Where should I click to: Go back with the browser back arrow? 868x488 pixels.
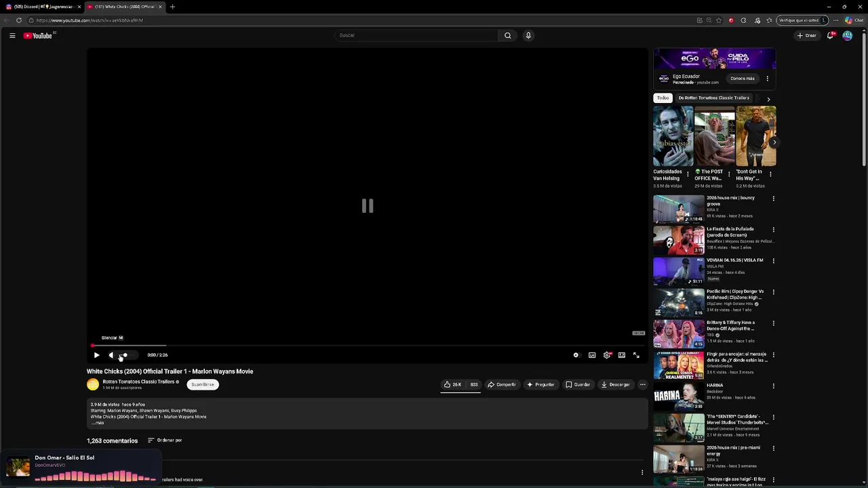coord(7,20)
